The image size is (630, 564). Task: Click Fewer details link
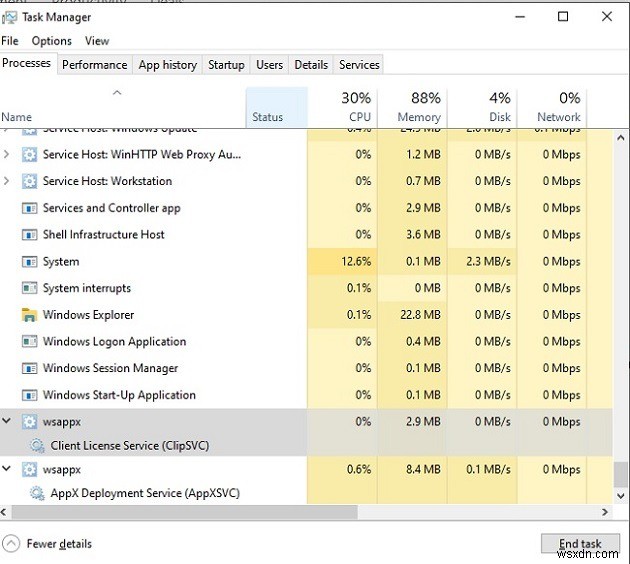(59, 544)
